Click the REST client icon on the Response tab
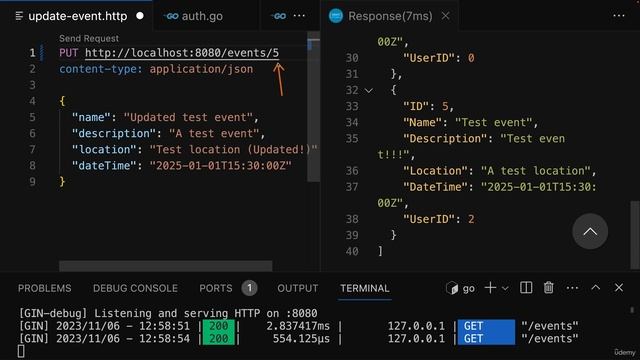Screen dimensions: 640x360 point(336,16)
